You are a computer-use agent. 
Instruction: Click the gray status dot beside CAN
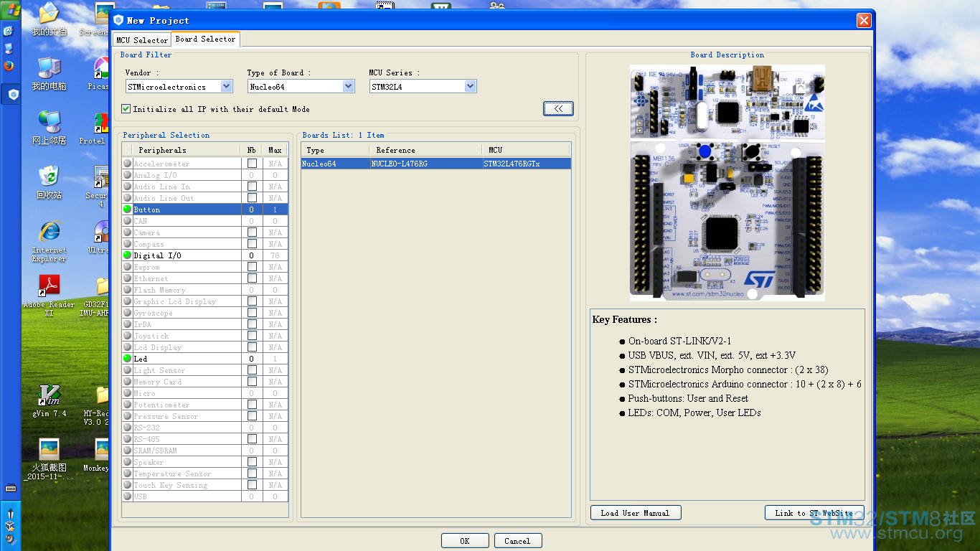(x=127, y=221)
